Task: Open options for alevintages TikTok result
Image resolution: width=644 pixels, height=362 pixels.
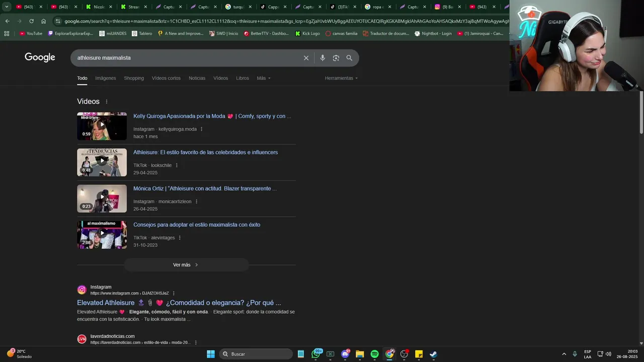Action: [180, 238]
